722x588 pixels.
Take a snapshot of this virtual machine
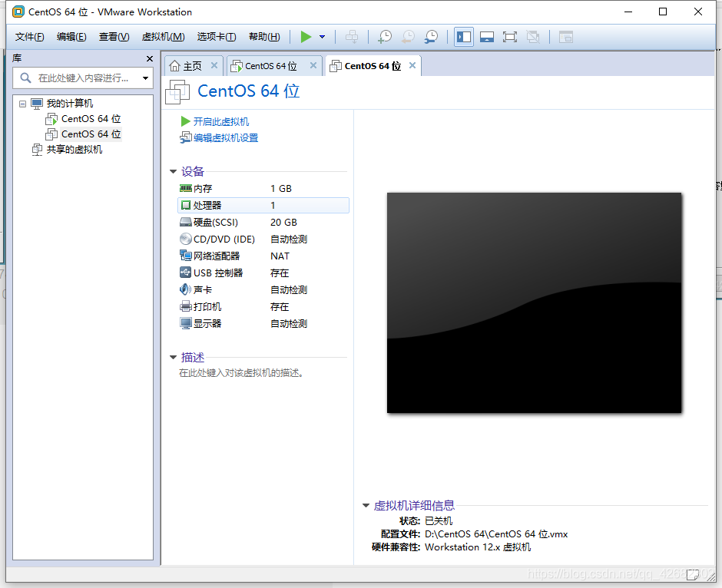click(385, 37)
